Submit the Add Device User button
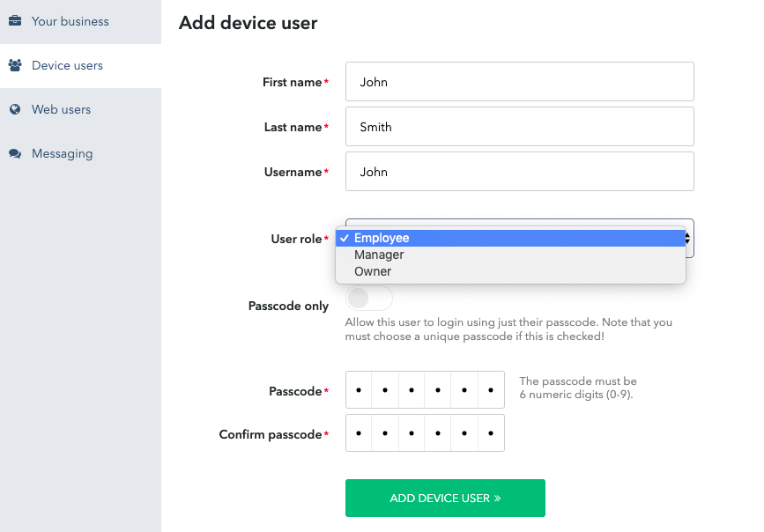Viewport: 764px width, 532px height. click(x=445, y=498)
